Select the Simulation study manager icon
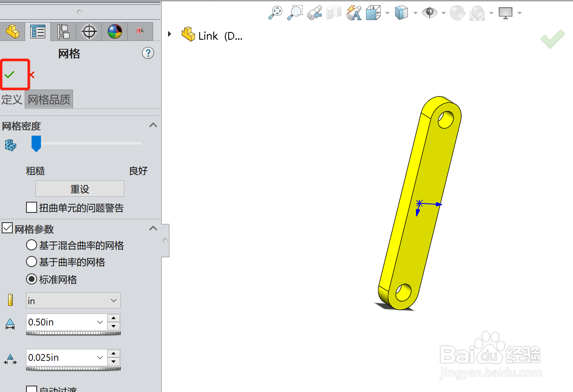 140,31
